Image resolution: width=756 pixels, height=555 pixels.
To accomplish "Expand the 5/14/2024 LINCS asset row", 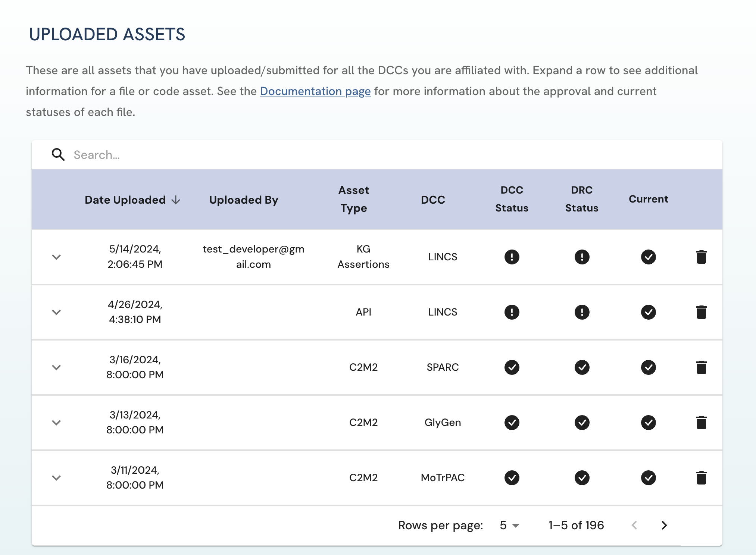I will click(x=56, y=257).
